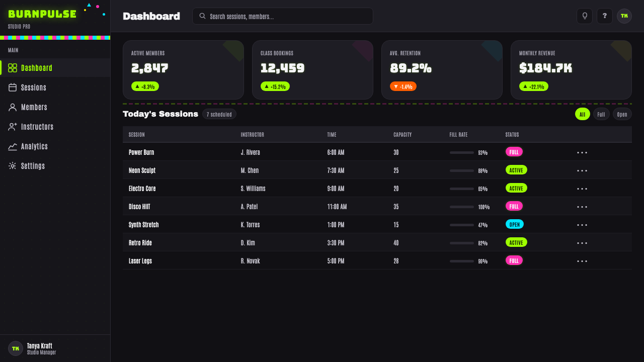Toggle the Open sessions filter

pyautogui.click(x=622, y=114)
